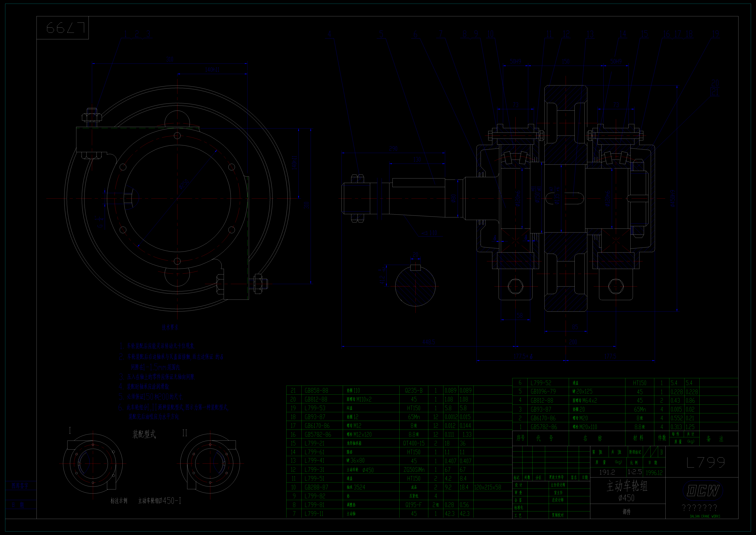Click the 螺栓 M20x110 name cell

tap(585, 427)
